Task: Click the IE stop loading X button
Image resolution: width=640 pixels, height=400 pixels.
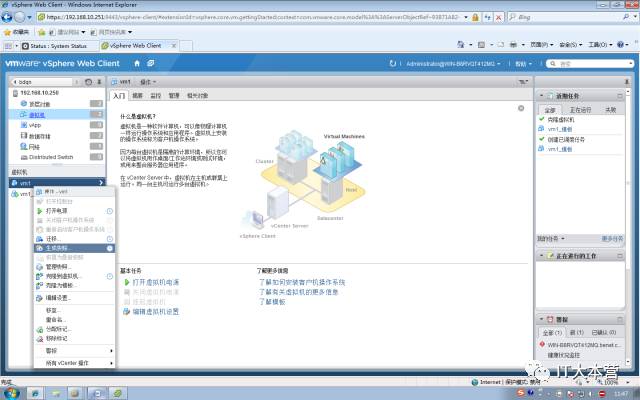Action: coord(498,17)
